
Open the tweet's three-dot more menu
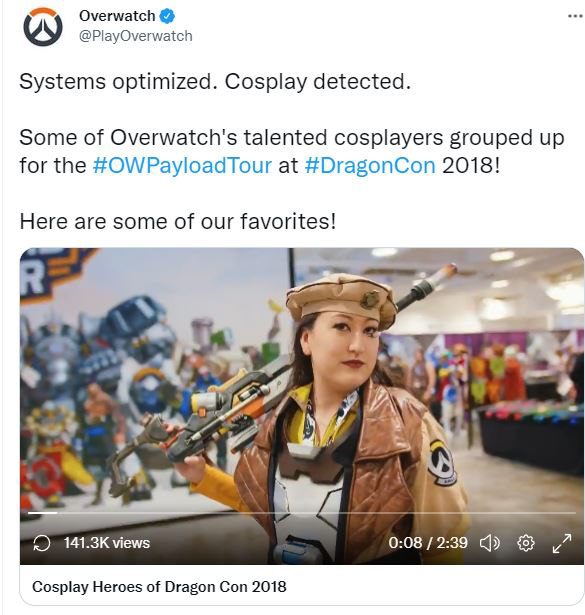pos(575,16)
